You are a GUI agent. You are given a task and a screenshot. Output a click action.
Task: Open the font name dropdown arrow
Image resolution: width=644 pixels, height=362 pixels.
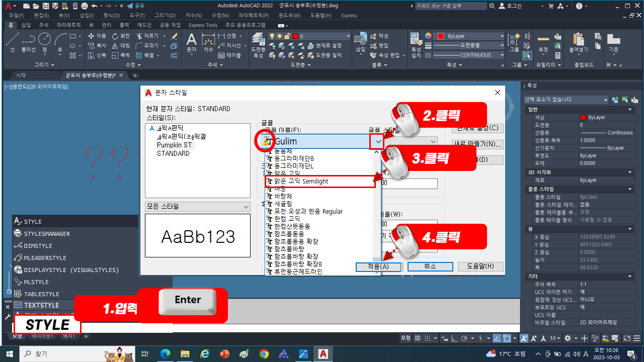click(x=378, y=142)
